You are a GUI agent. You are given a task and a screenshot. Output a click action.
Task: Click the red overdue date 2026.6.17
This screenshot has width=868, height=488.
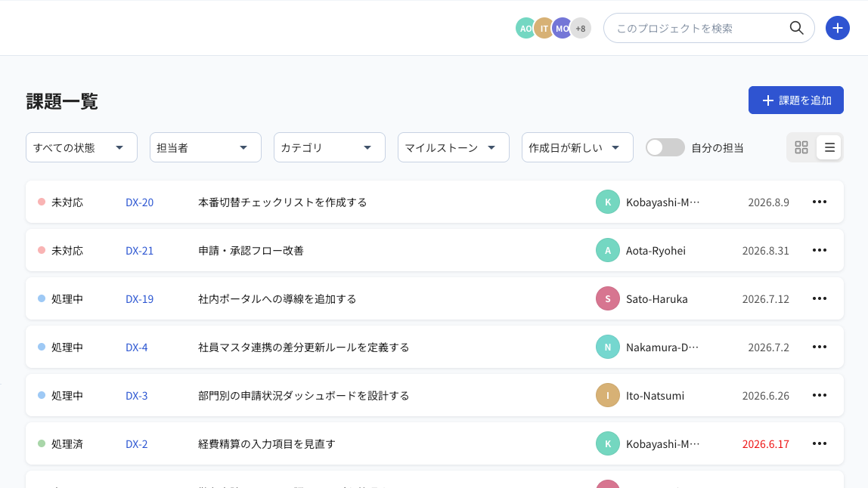(766, 444)
